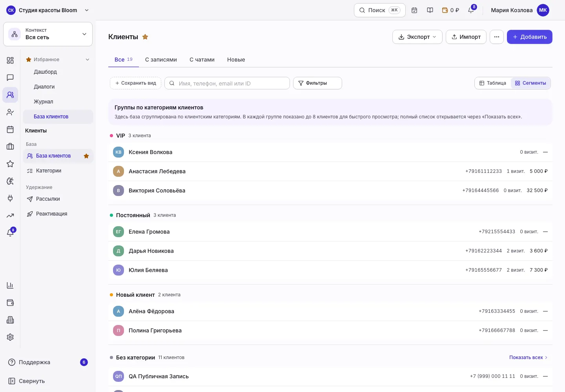
Task: Open the calendar sidebar icon
Action: (10, 129)
